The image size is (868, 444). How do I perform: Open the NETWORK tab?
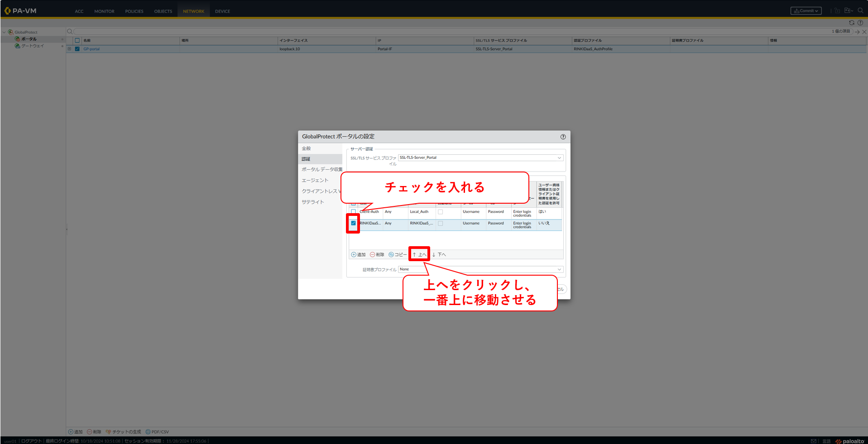pos(194,11)
